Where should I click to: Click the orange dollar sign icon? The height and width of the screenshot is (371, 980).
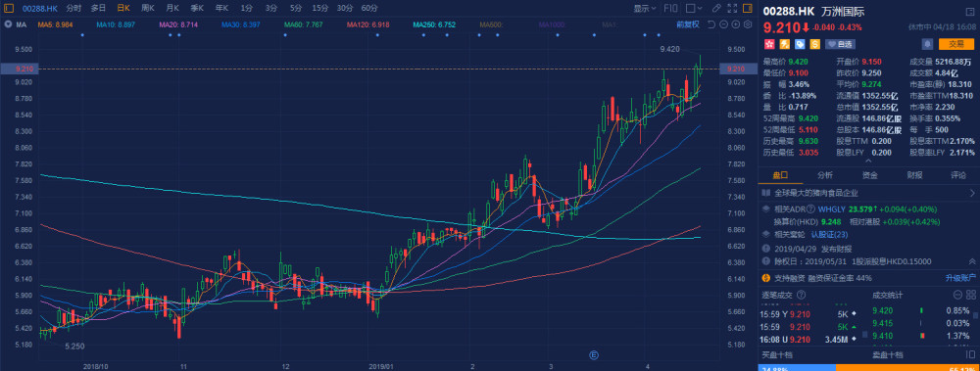[x=815, y=44]
